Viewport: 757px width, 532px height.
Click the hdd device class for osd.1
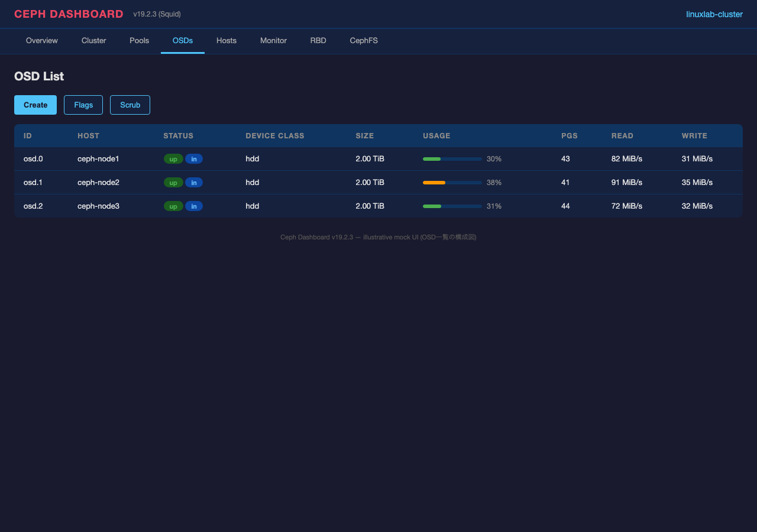[253, 183]
